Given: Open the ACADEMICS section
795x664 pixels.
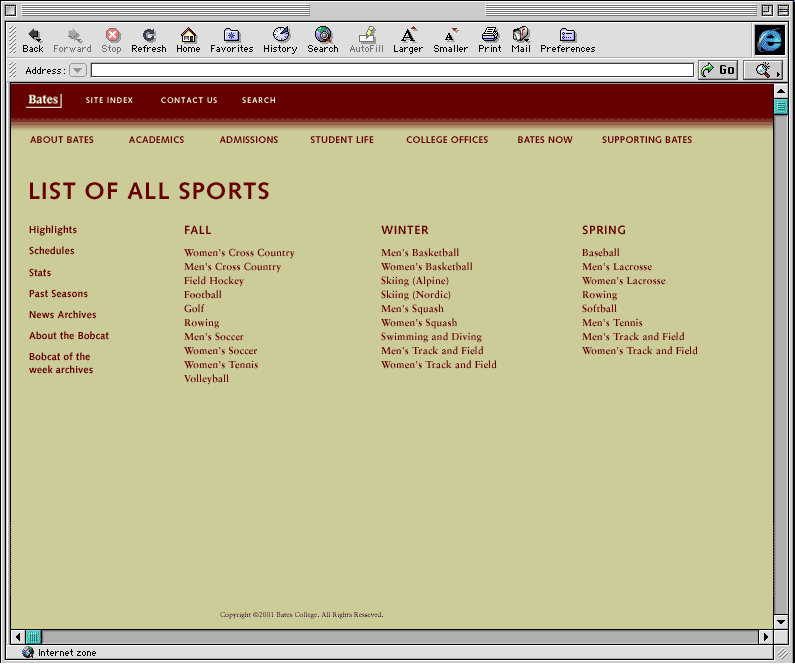Looking at the screenshot, I should 156,139.
